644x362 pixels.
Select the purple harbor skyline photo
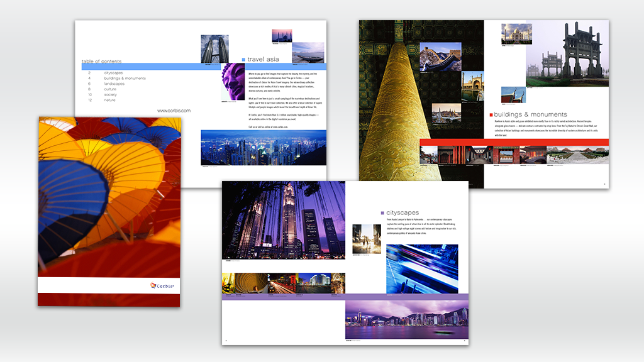[407, 320]
